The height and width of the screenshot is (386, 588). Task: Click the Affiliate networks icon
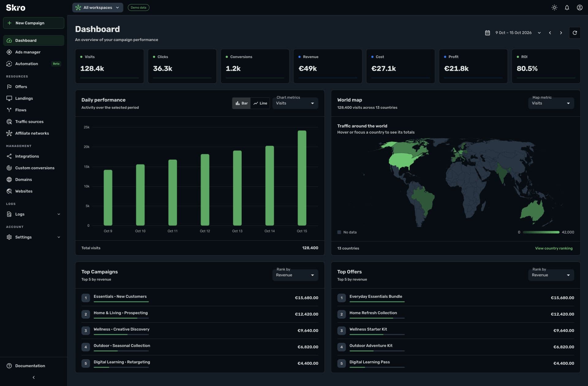coord(9,133)
